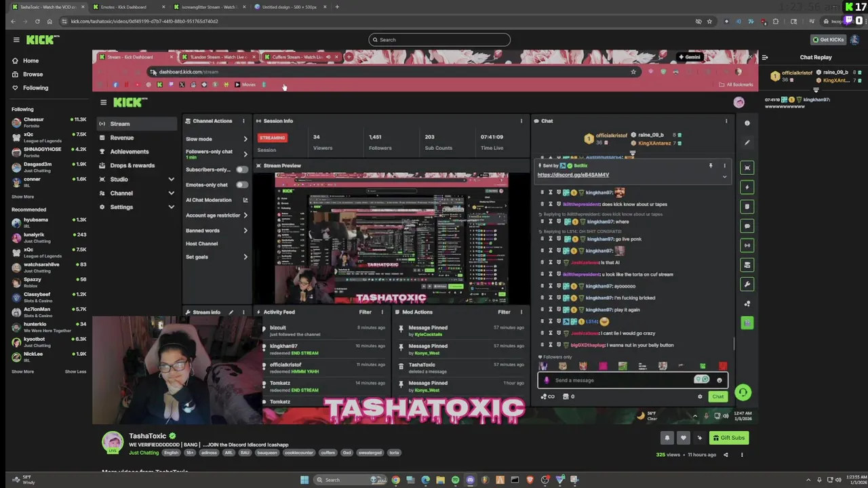Viewport: 868px width, 488px height.
Task: Share the VOD with the share icon
Action: (x=726, y=455)
